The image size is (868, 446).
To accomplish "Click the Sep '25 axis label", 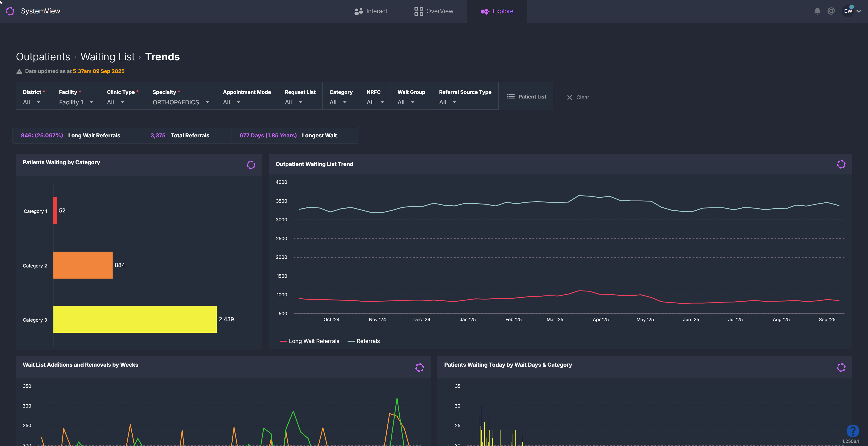I will 827,319.
